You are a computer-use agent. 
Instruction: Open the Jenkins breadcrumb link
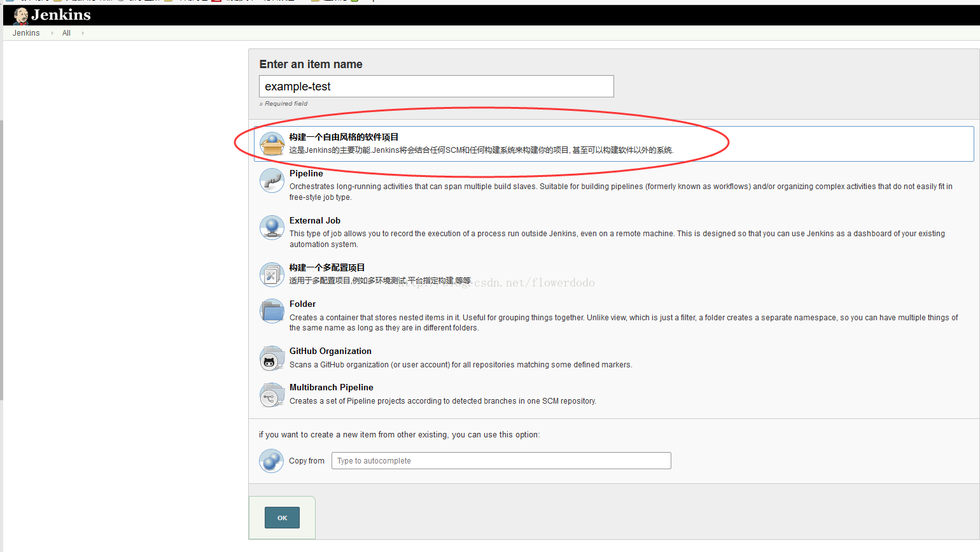coord(26,33)
